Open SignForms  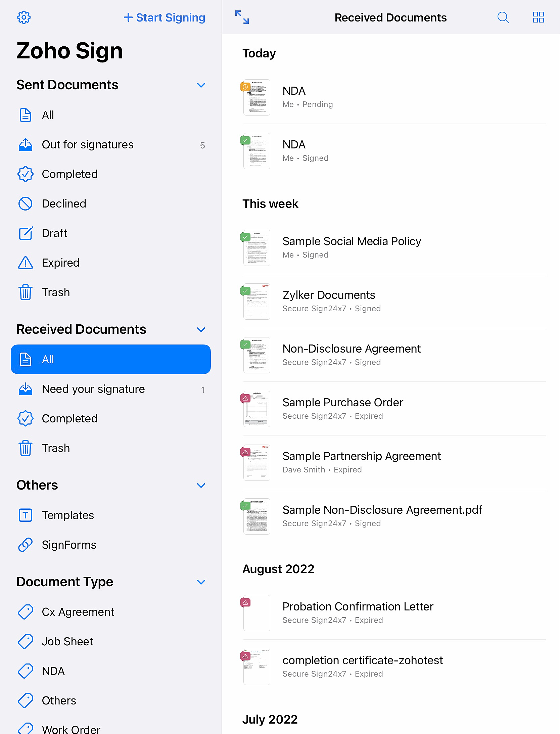111,545
